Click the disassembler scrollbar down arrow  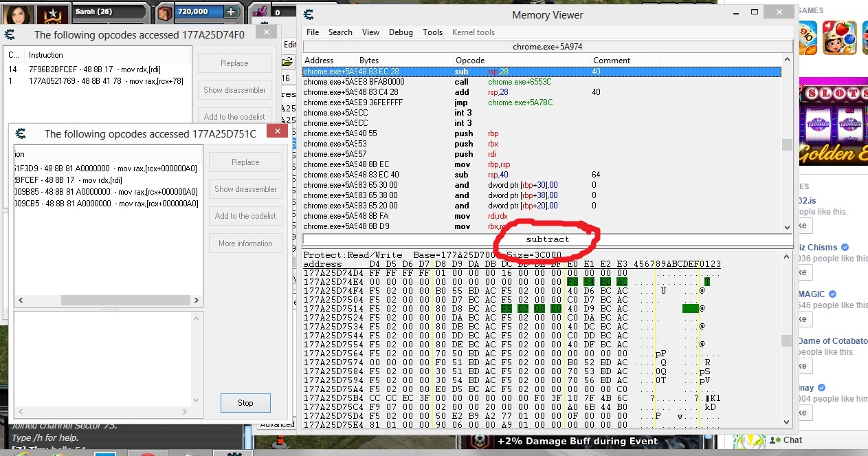[787, 226]
